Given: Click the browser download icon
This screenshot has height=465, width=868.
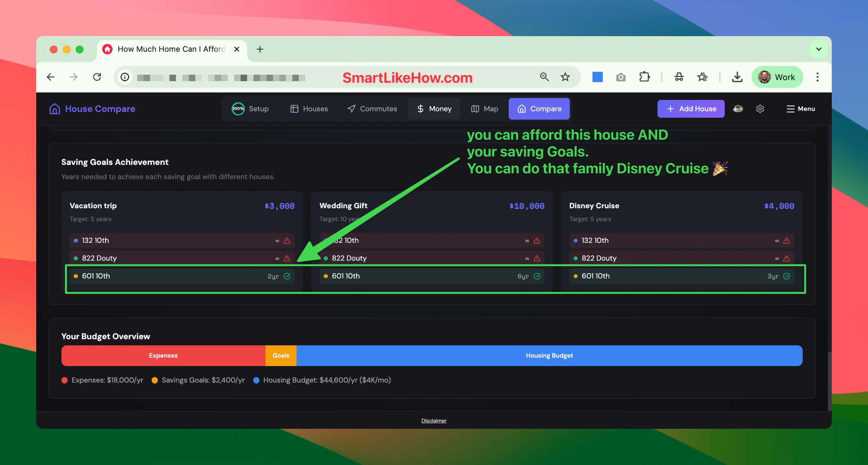Looking at the screenshot, I should (737, 77).
